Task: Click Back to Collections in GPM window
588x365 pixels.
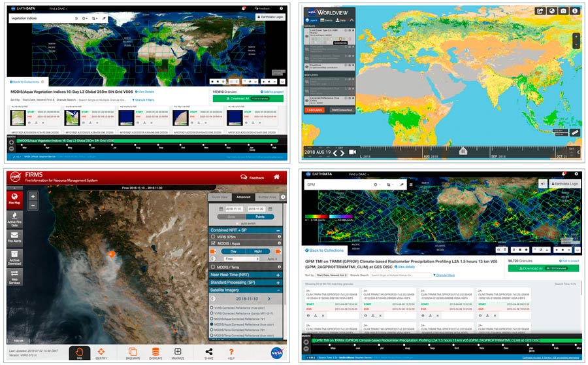Action: 324,251
